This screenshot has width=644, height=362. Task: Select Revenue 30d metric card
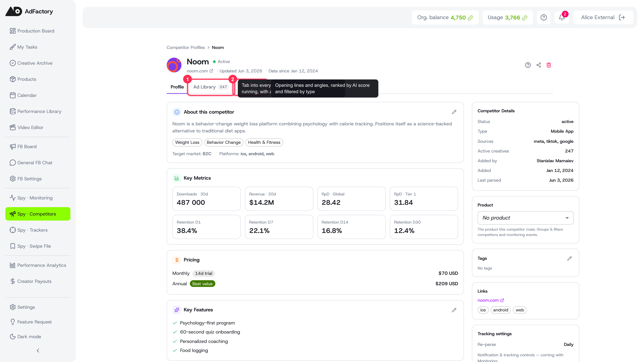pos(279,199)
